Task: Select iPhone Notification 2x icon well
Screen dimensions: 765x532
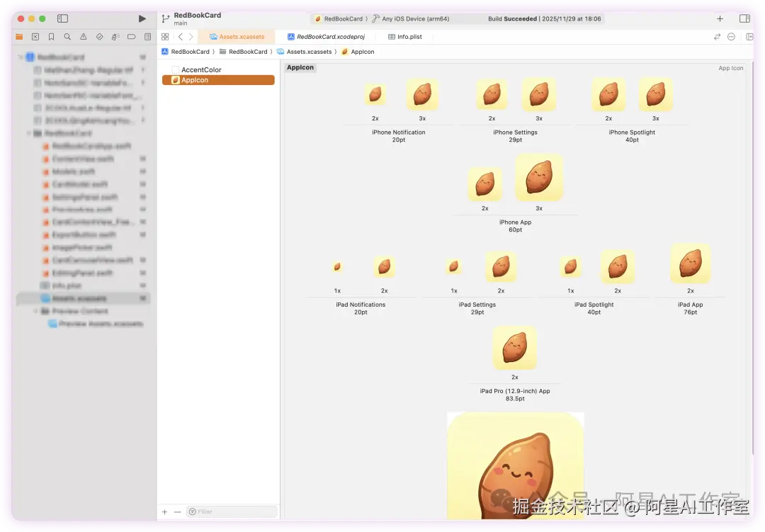Action: [375, 94]
